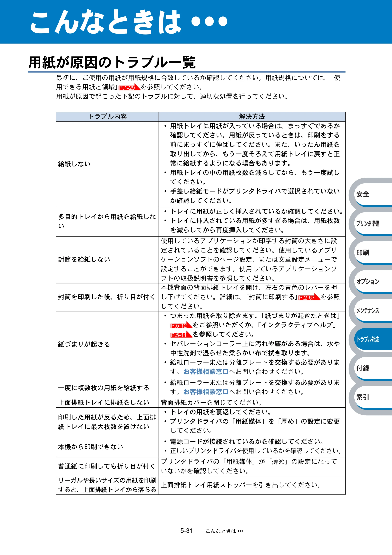This screenshot has width=392, height=555.
Task: Click the トラブル内容 column header
Action: (x=107, y=116)
